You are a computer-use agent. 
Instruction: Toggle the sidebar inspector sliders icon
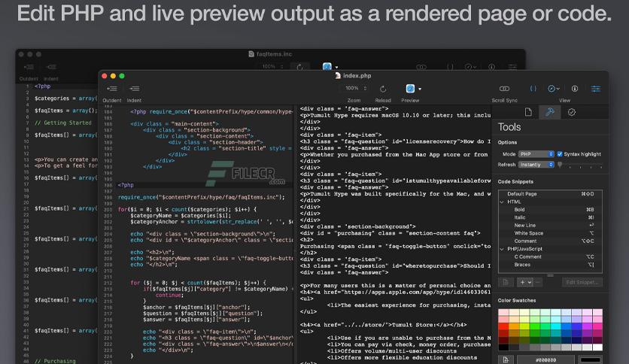[596, 89]
